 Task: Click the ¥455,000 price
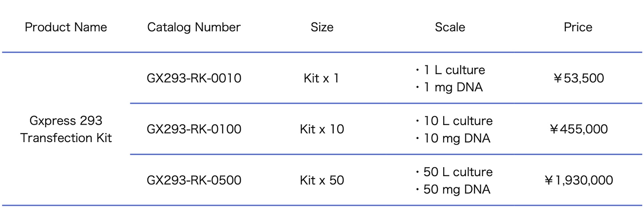pos(578,130)
